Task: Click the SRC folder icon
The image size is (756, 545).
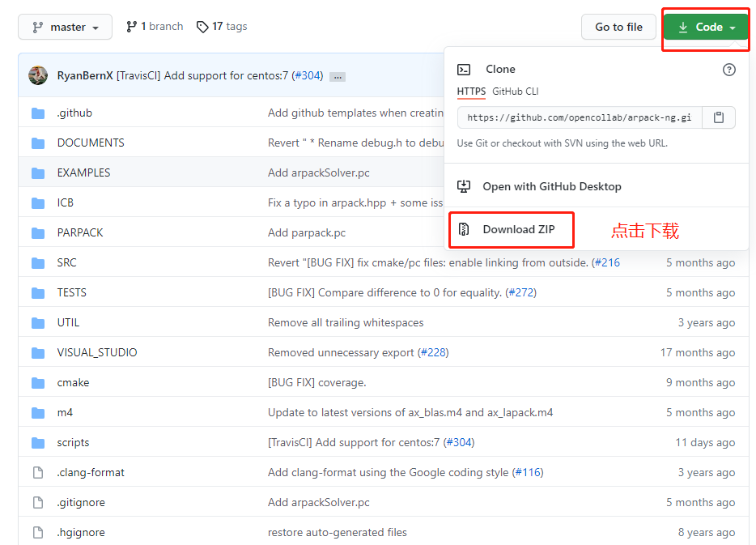Action: point(38,263)
